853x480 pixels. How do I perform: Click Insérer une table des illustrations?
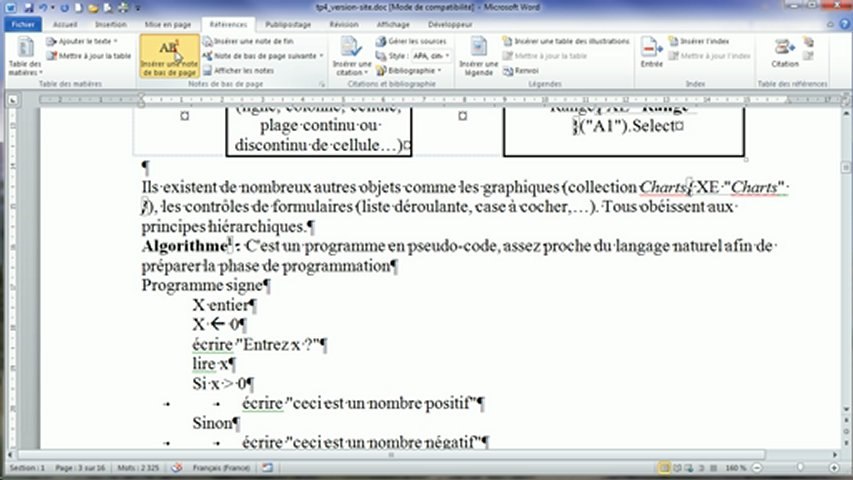pos(566,41)
